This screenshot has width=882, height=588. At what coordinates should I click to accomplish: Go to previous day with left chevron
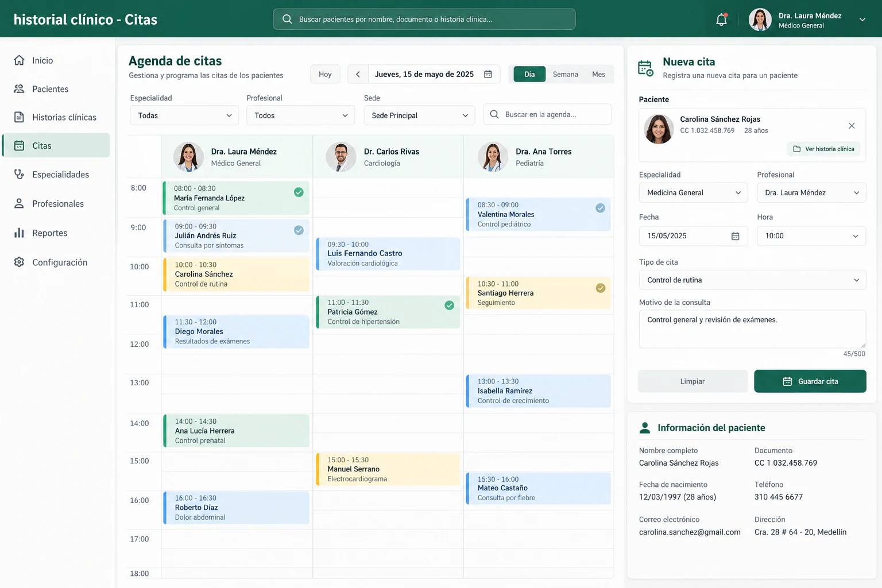pos(358,74)
